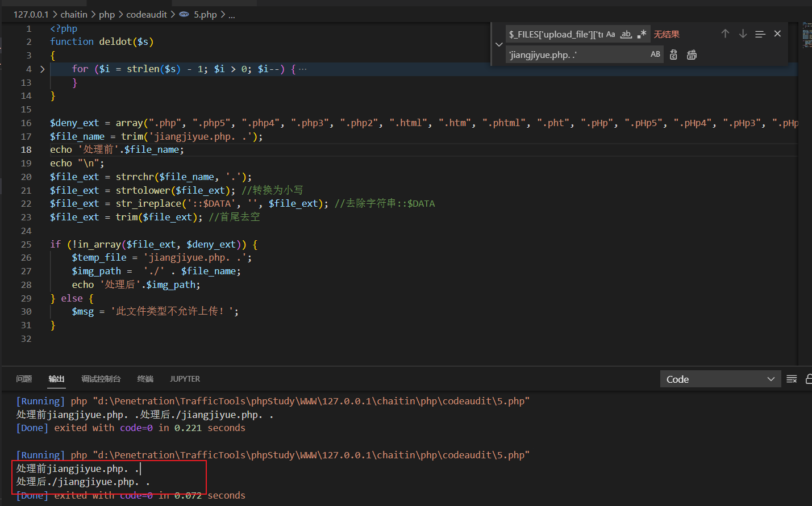Toggle Match Case (Aa) in search
Image resolution: width=812 pixels, height=506 pixels.
[x=610, y=34]
